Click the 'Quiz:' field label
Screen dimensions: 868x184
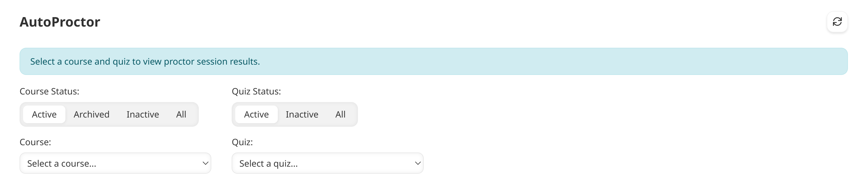(242, 142)
